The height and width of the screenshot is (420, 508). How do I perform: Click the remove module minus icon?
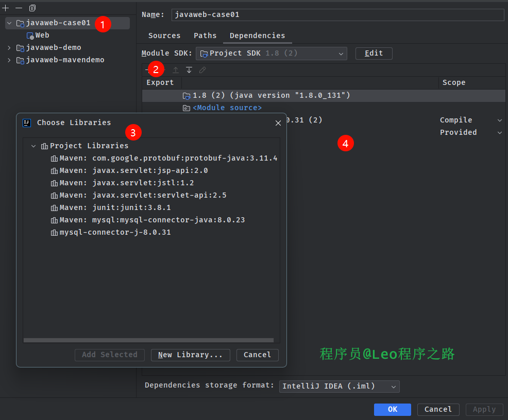tap(19, 8)
